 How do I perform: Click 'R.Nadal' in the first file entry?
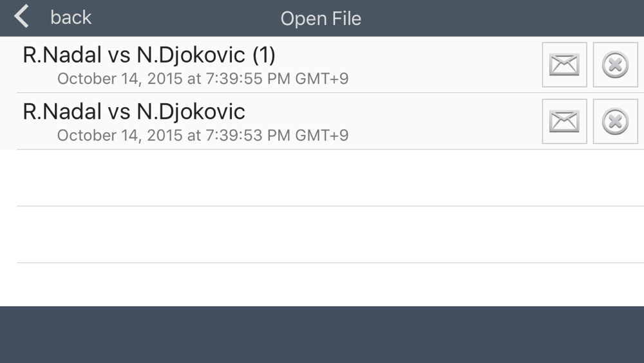[62, 55]
